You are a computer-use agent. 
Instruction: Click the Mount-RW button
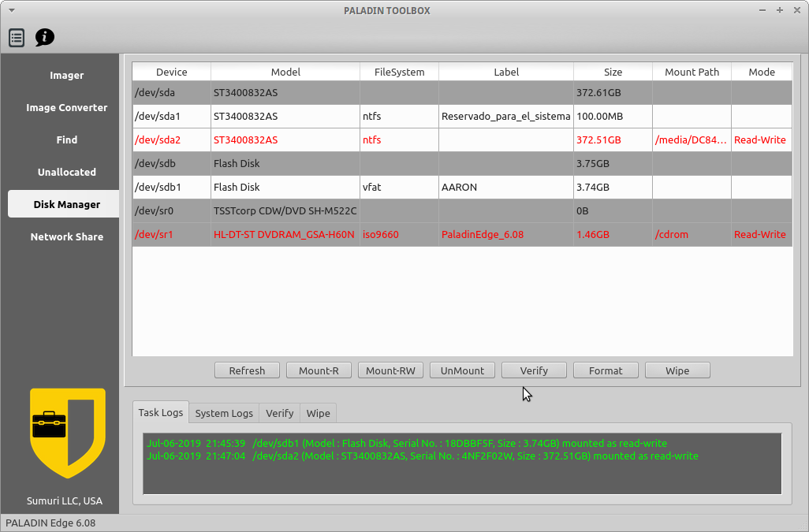(x=390, y=370)
